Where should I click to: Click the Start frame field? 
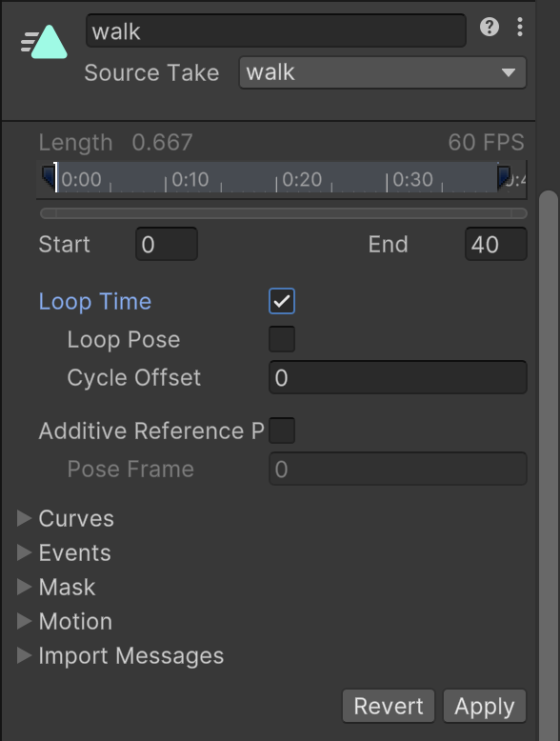click(167, 245)
